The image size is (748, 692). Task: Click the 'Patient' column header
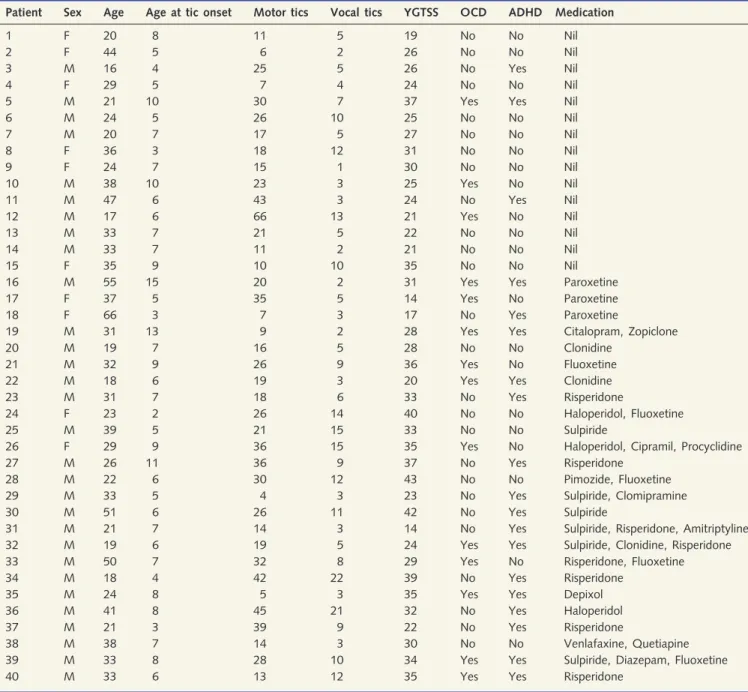point(23,12)
